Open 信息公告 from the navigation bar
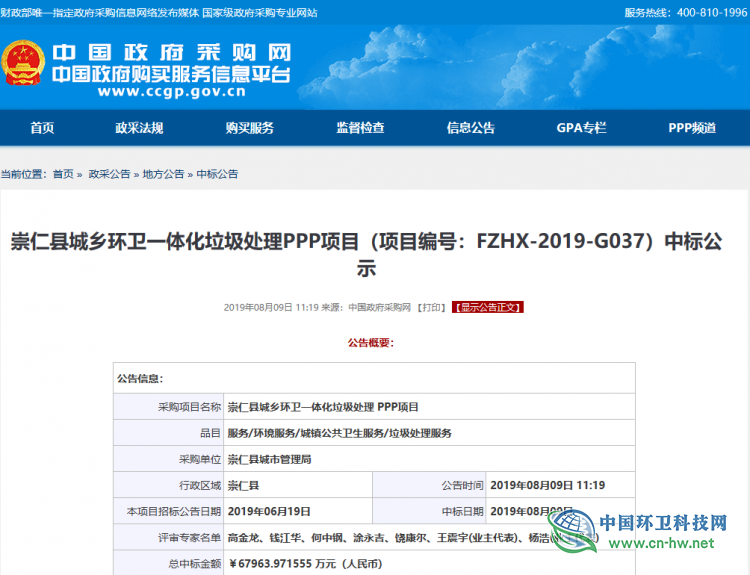This screenshot has width=750, height=575. pos(470,128)
